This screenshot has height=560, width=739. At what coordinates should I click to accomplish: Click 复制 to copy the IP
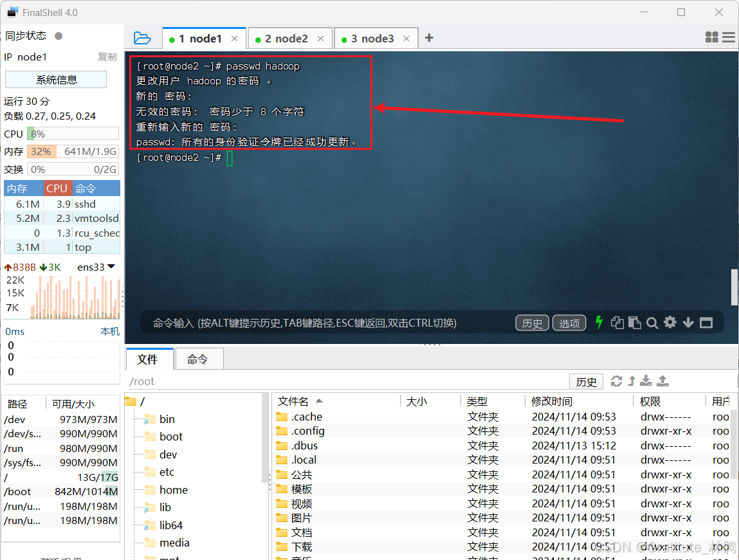107,57
